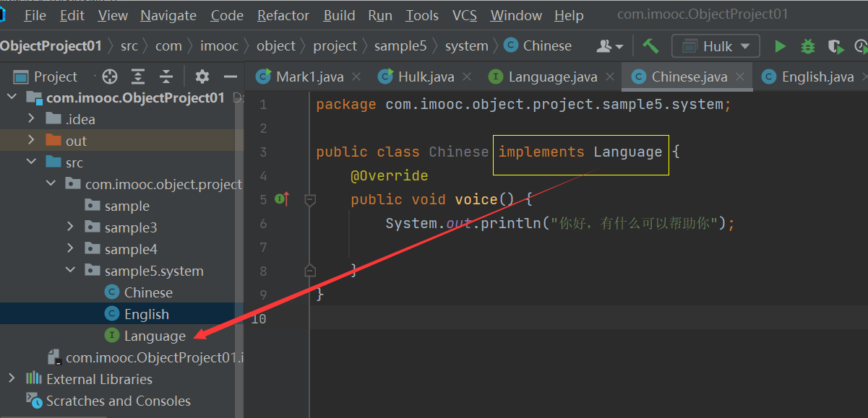
Task: Click the Build project hammer icon
Action: [650, 46]
